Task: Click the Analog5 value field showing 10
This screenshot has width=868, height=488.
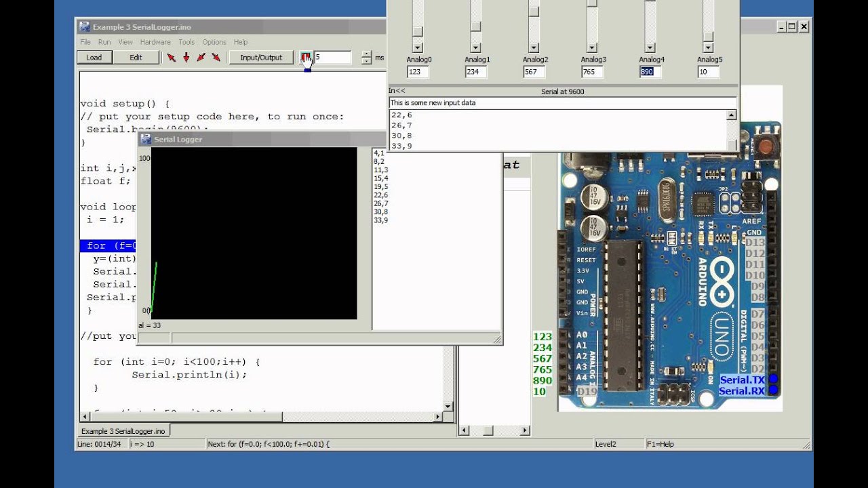Action: [709, 72]
